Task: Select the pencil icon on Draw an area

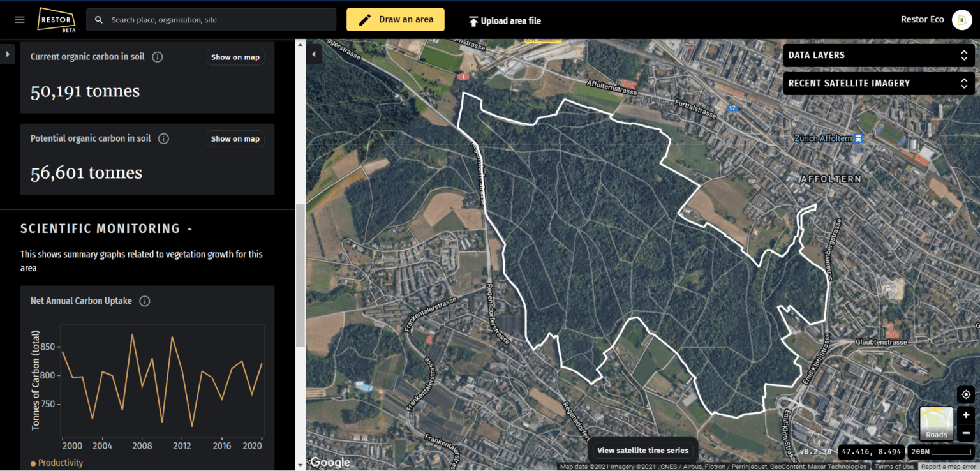Action: [365, 19]
